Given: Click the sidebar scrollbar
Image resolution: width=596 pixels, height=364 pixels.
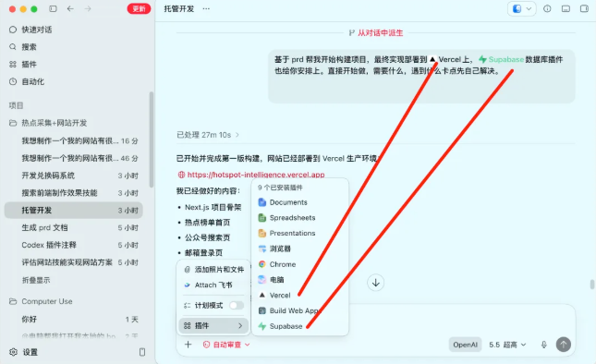Looking at the screenshot, I should click(151, 140).
